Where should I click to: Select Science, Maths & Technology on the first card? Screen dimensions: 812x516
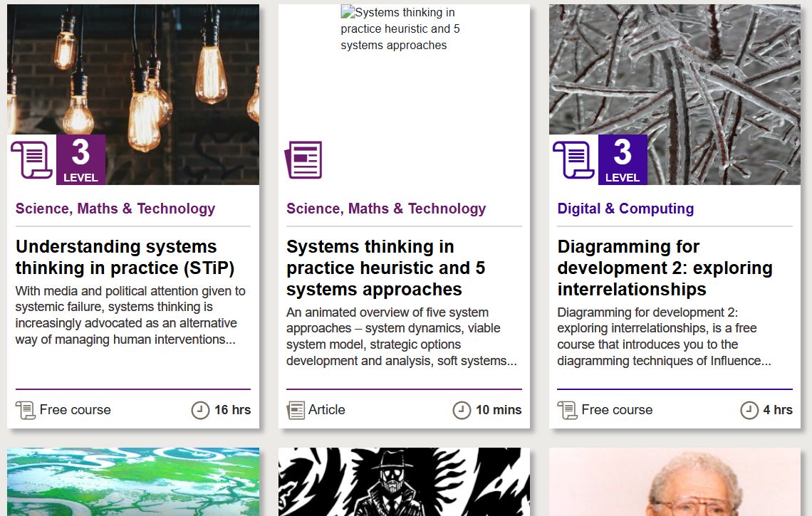click(115, 209)
